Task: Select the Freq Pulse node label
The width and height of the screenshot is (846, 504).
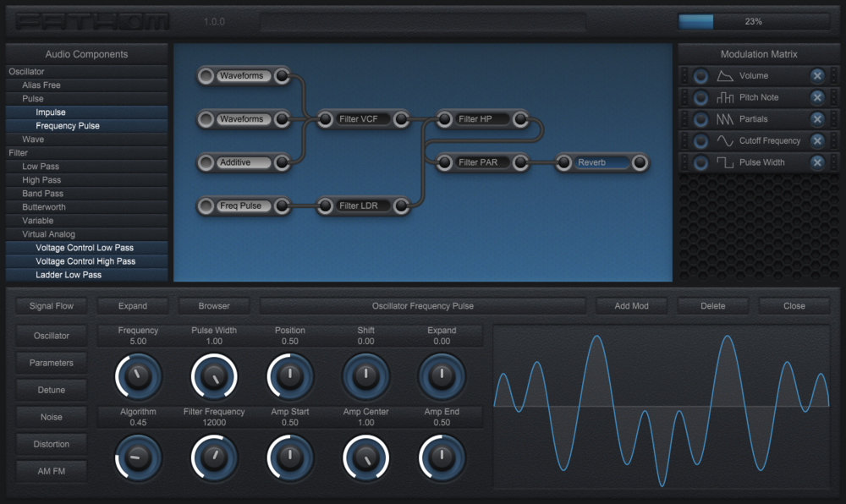Action: [x=244, y=205]
